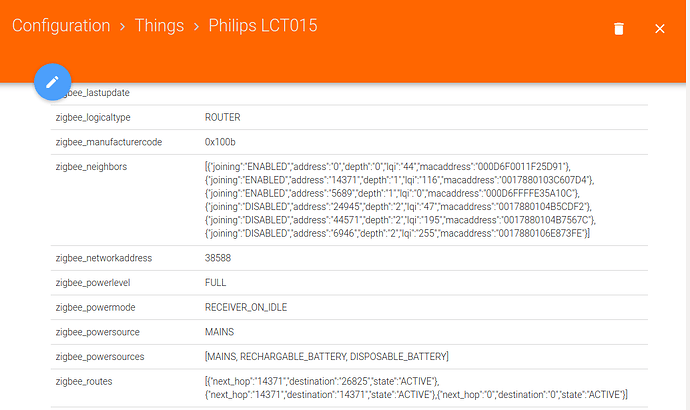This screenshot has width=690, height=410.
Task: Select neighbor entry with macaddress 000D6F0011F25D91
Action: coord(388,167)
